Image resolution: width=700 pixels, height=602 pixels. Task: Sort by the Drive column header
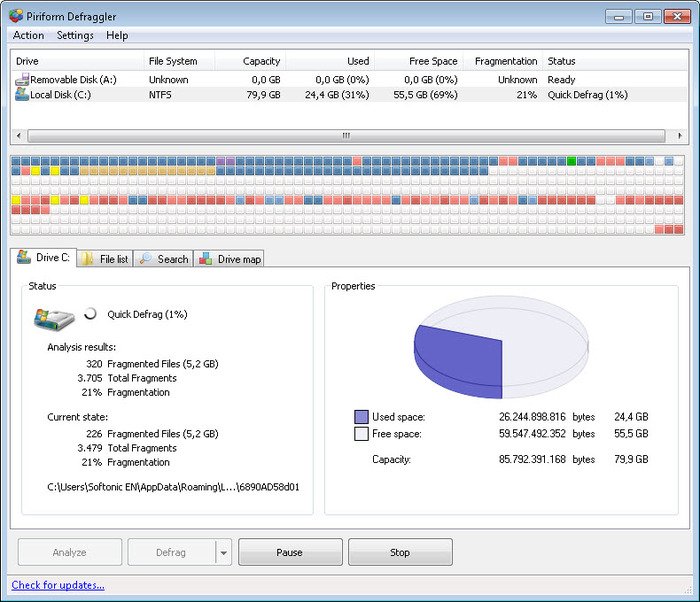coord(77,61)
